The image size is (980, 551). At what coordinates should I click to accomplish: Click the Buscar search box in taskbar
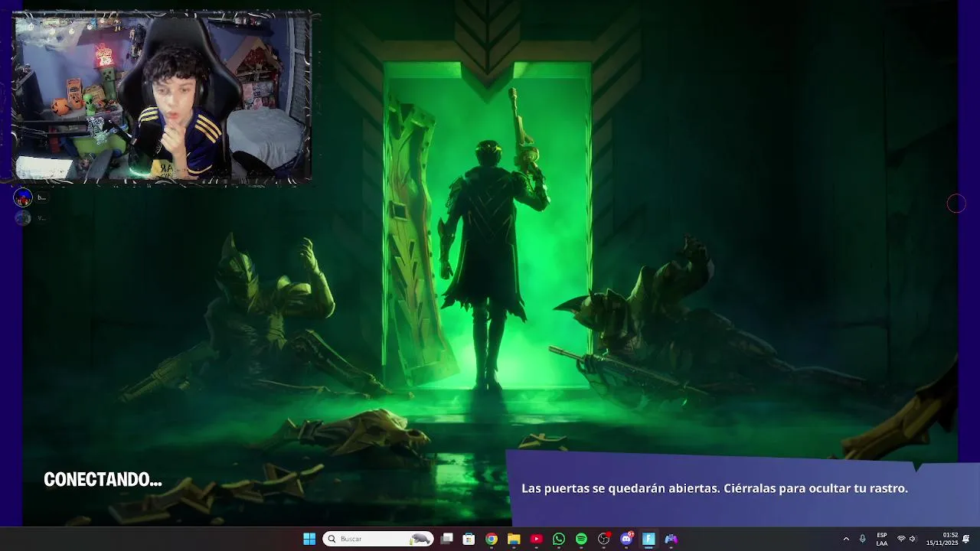(377, 539)
